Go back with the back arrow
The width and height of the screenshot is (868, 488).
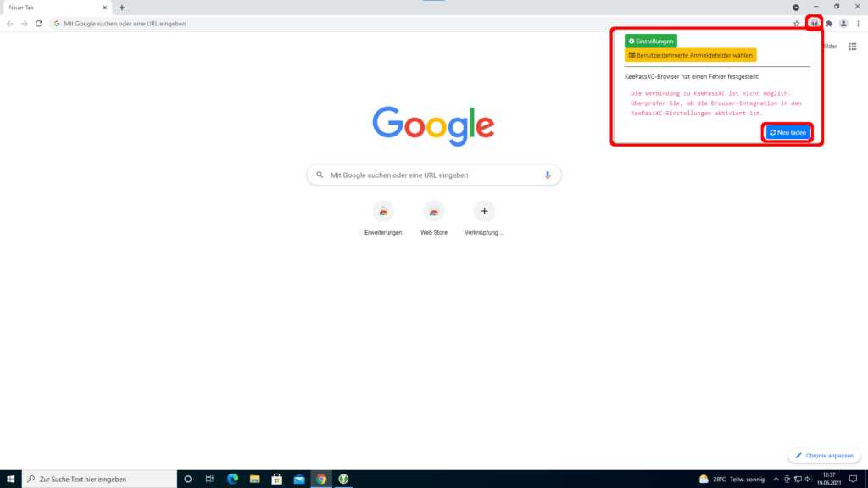(10, 24)
